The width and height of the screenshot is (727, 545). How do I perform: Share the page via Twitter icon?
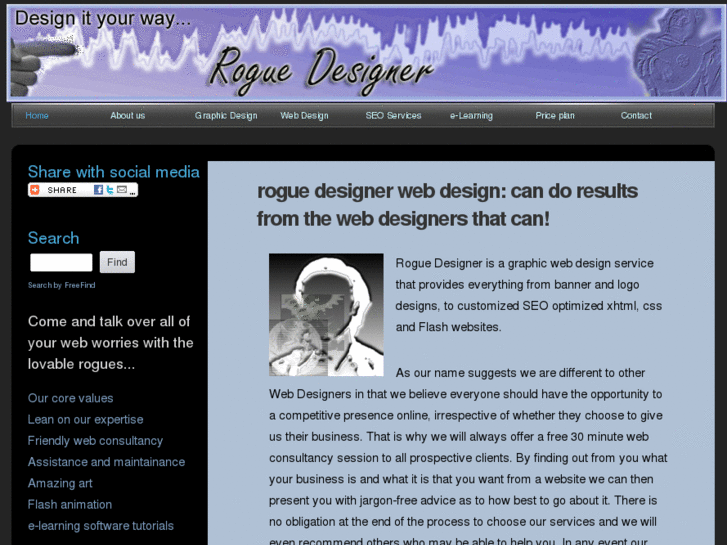coord(110,190)
